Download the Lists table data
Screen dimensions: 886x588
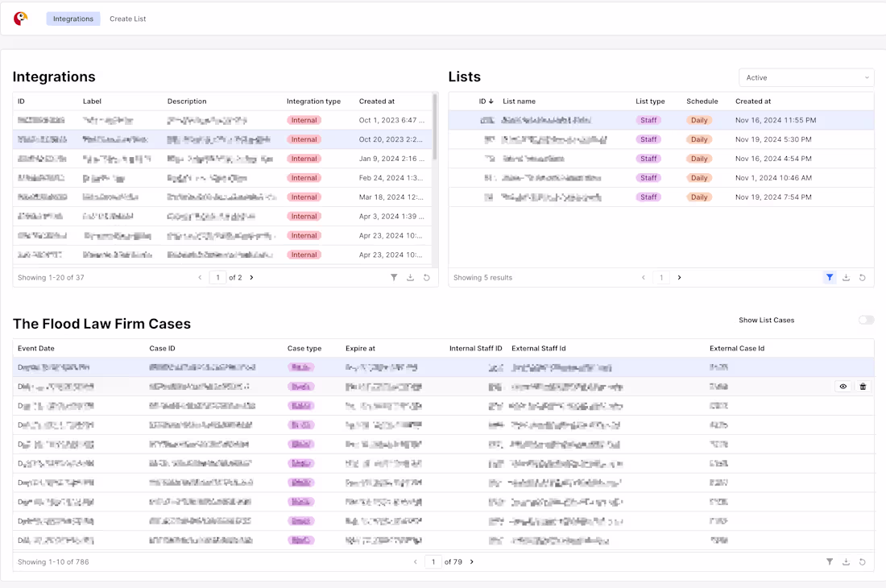846,278
